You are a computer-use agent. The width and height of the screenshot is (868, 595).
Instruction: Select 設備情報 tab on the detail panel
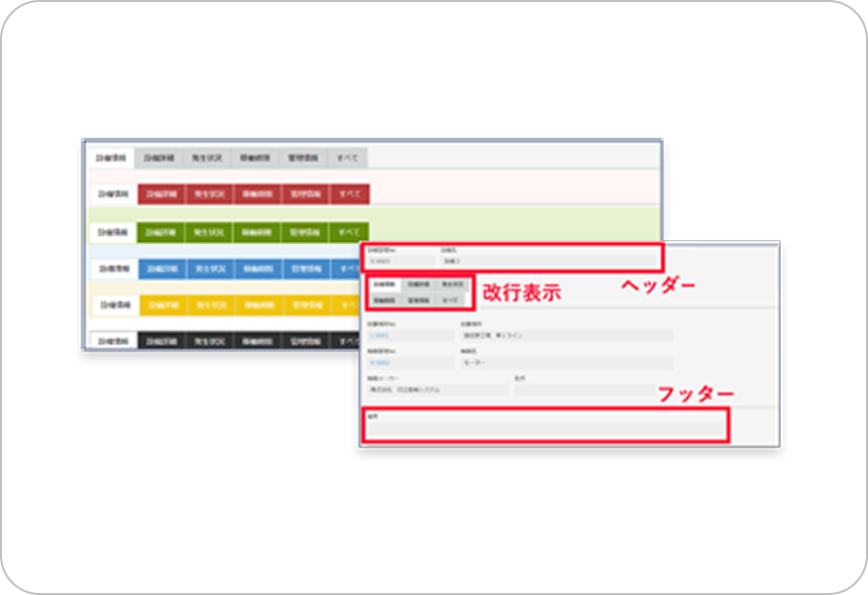tap(385, 282)
